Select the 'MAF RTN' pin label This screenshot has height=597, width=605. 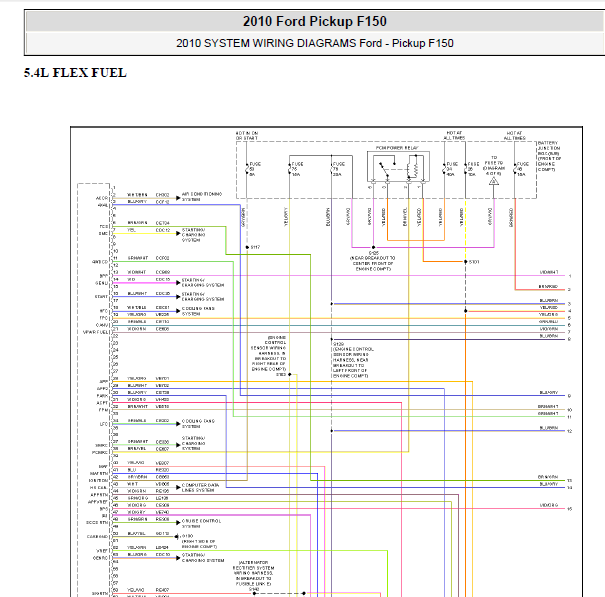99,473
